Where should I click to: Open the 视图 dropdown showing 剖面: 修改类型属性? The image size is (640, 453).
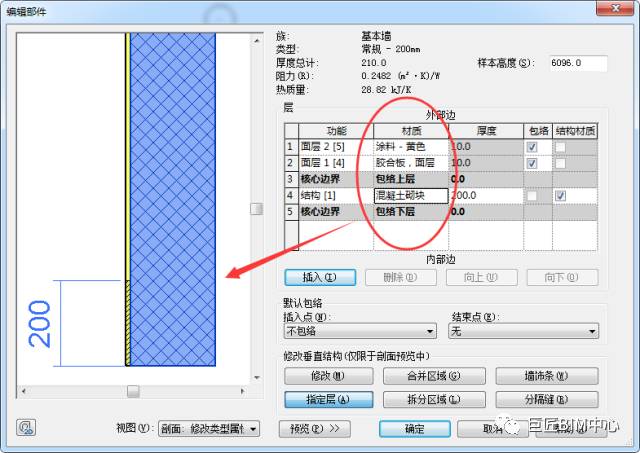[x=209, y=429]
